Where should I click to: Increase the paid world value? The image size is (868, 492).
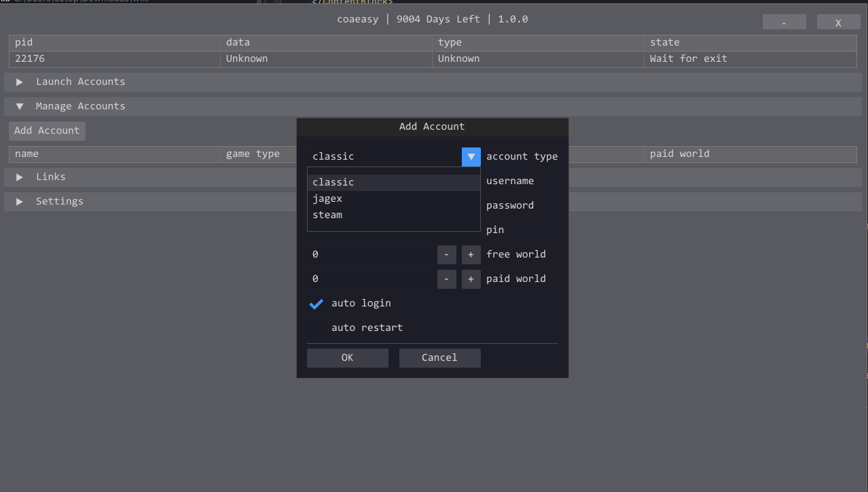tap(471, 279)
